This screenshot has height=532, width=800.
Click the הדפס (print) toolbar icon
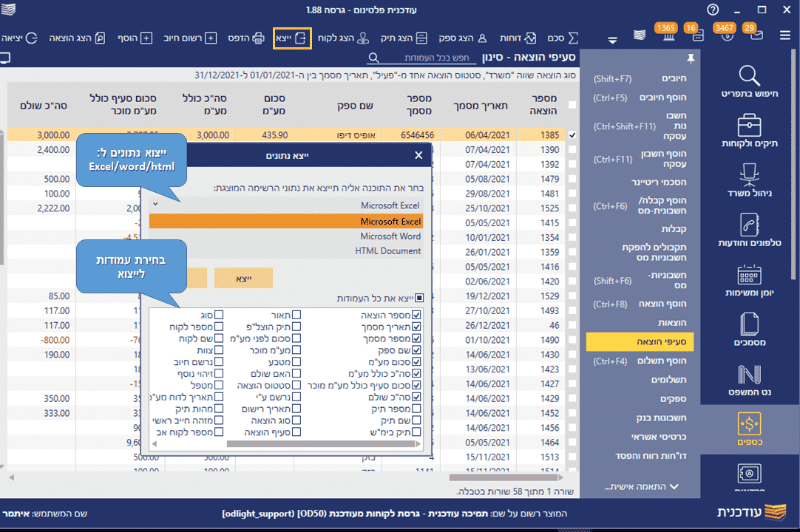246,38
